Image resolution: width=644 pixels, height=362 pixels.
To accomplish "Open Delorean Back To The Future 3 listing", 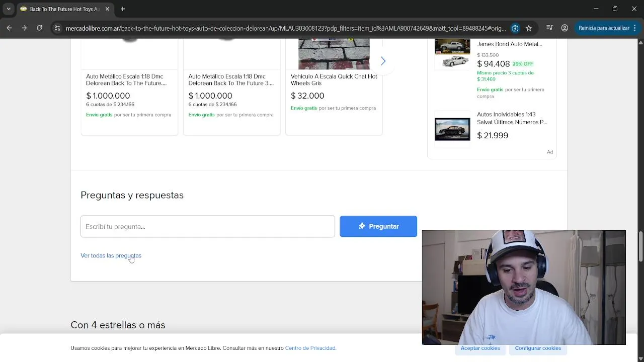I will tap(231, 79).
